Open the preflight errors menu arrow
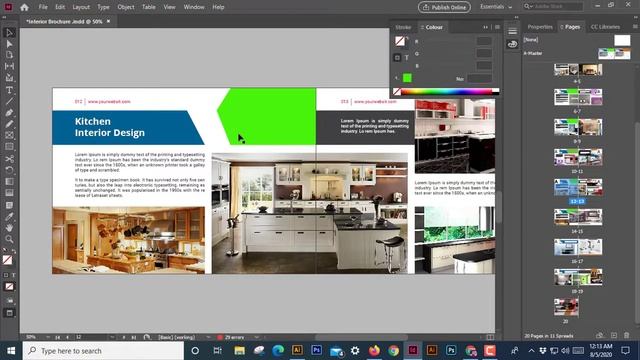The height and width of the screenshot is (360, 640). coord(257,337)
